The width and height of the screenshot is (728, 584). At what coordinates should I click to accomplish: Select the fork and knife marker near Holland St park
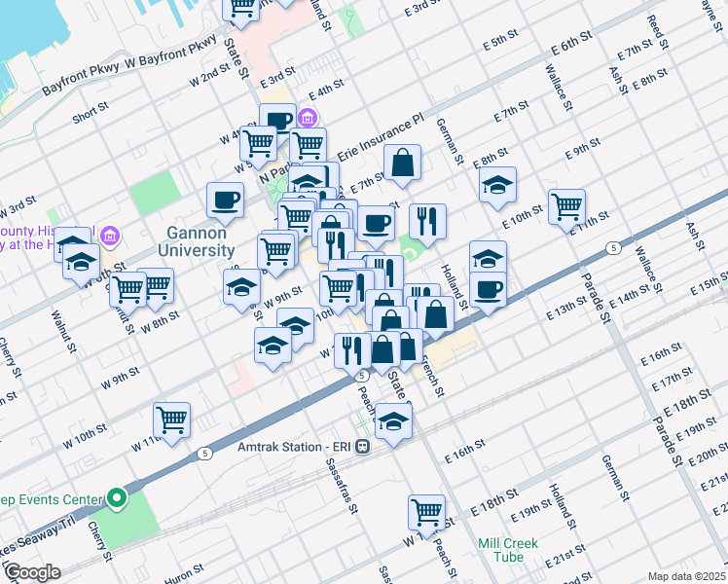[x=427, y=222]
